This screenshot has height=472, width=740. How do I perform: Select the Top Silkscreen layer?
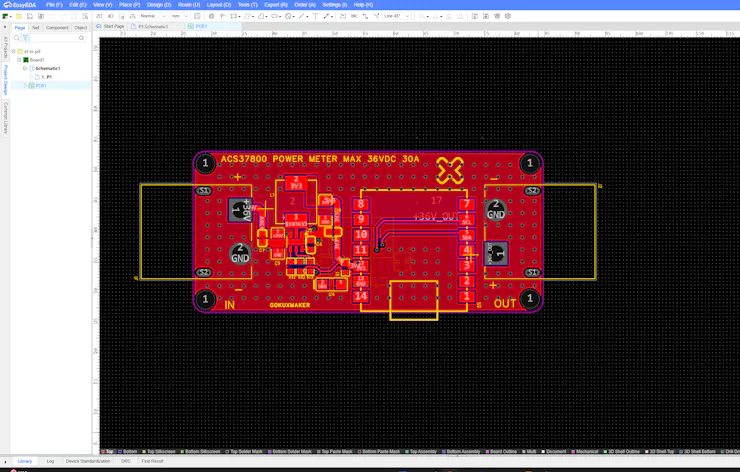pyautogui.click(x=159, y=452)
